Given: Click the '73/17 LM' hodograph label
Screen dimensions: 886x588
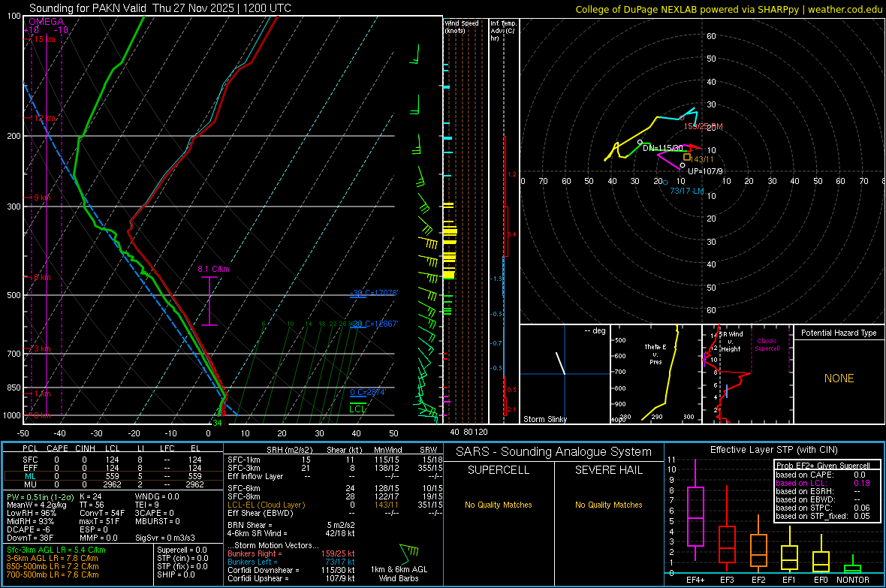Looking at the screenshot, I should pyautogui.click(x=687, y=191).
